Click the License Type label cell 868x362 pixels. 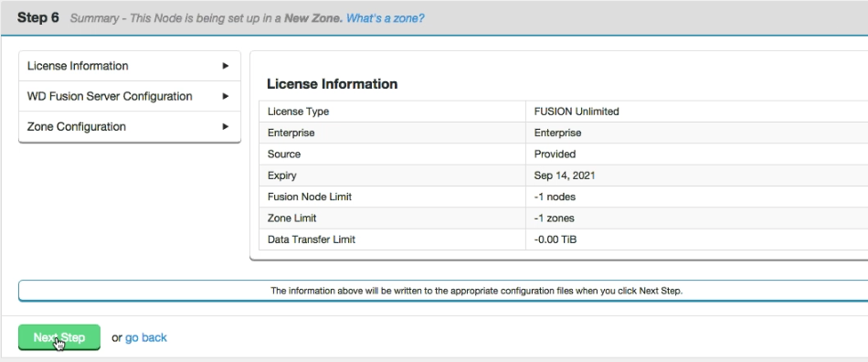pyautogui.click(x=392, y=112)
